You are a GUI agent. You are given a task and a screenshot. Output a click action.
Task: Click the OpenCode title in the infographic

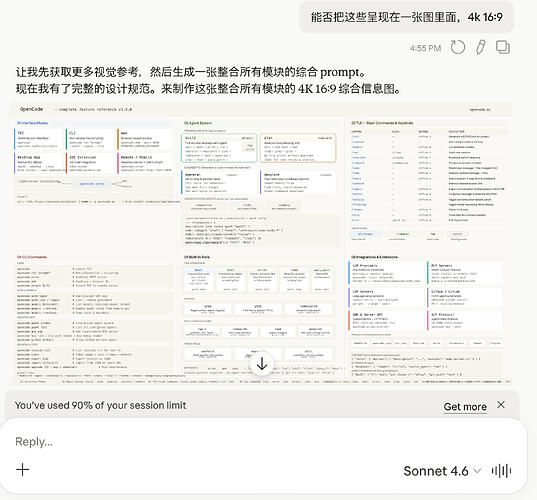(x=31, y=109)
